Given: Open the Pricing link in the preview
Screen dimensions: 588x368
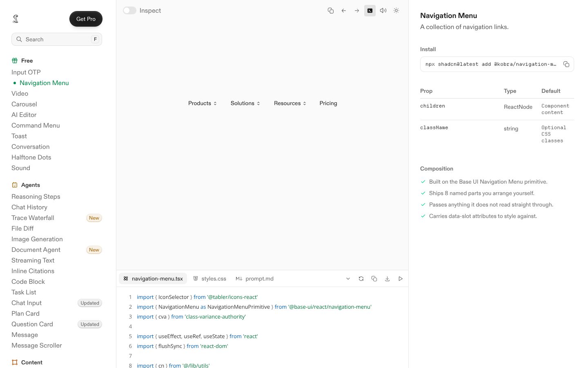Looking at the screenshot, I should pyautogui.click(x=328, y=103).
